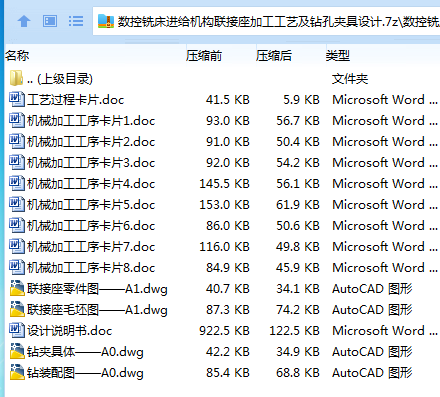
Task: Select file name 机械加工工序卡片7.doc
Action: (x=91, y=247)
